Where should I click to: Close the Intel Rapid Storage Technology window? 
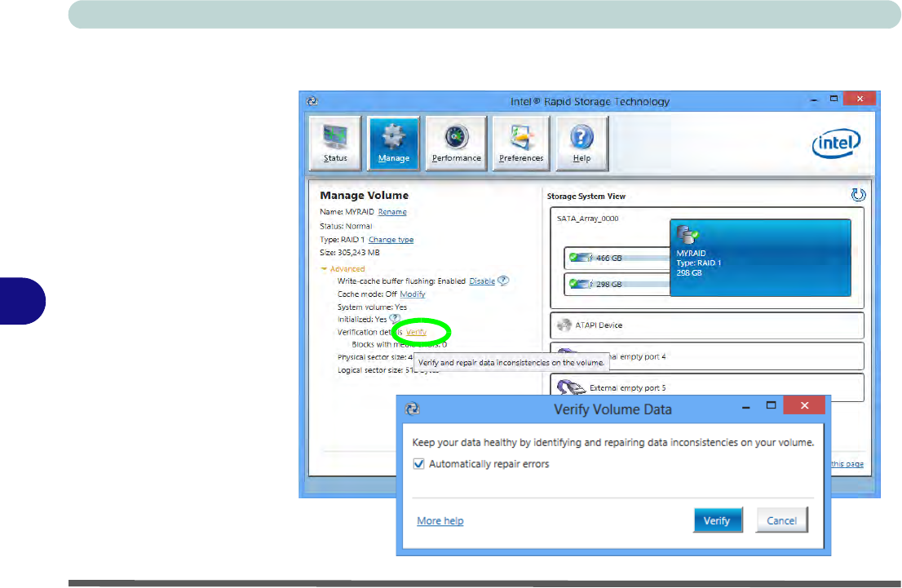(860, 99)
